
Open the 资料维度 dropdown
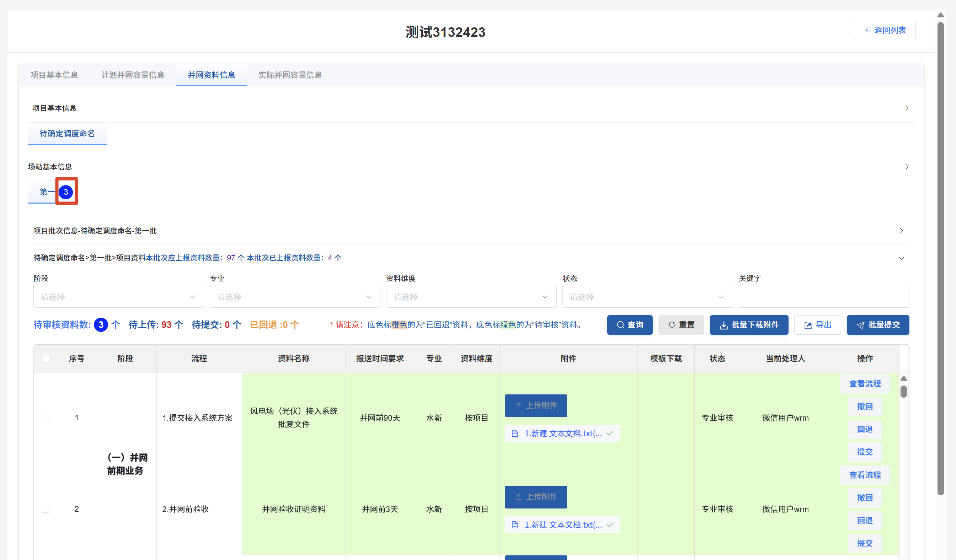(471, 296)
